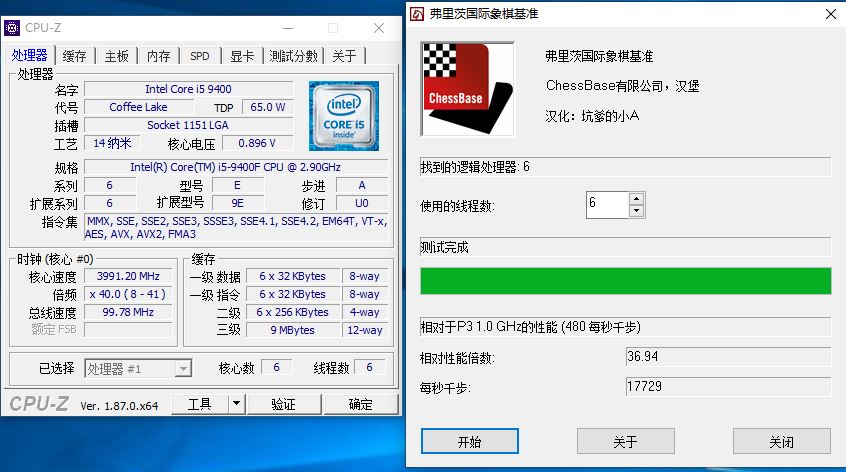Click the Intel Core i5 logo image
Screen dimensions: 846x472
point(344,116)
